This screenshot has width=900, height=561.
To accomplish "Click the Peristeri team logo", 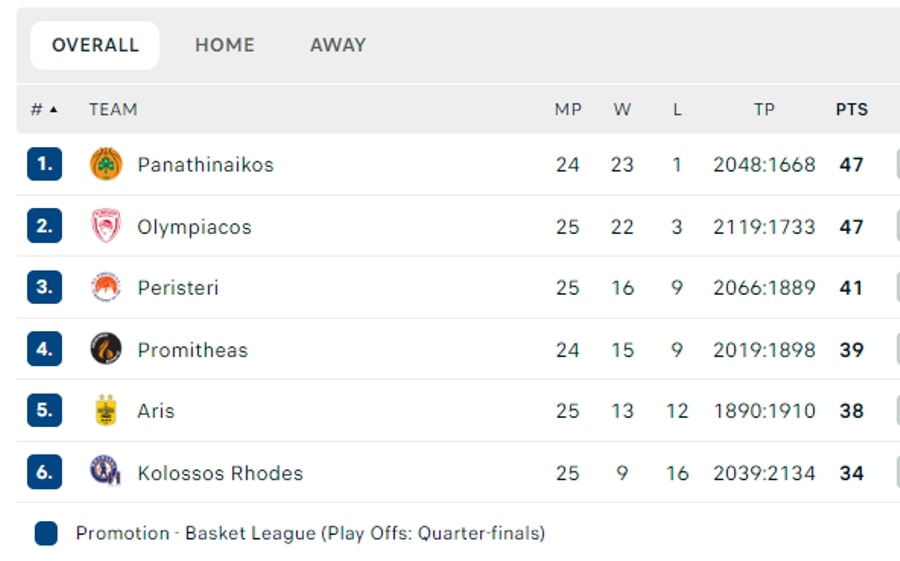I will (x=106, y=288).
